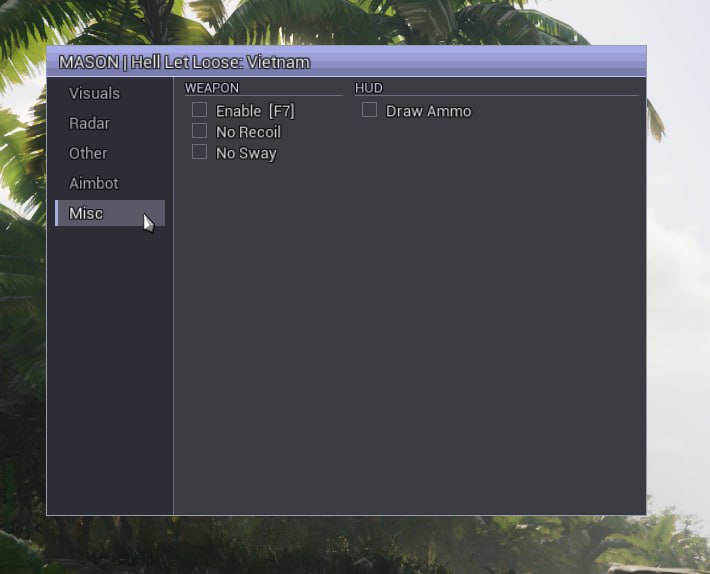The image size is (710, 574).
Task: Select the Misc tab
Action: coord(110,213)
